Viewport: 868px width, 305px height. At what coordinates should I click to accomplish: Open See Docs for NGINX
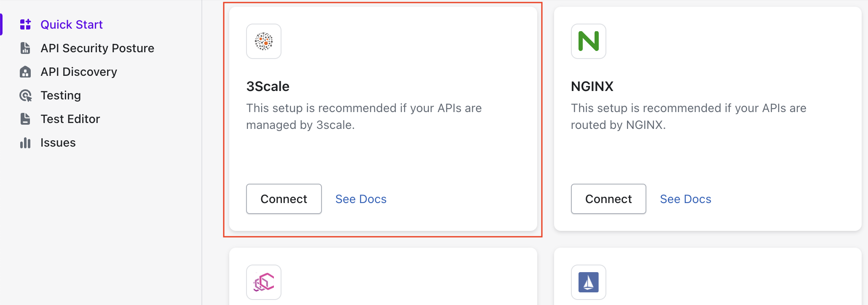coord(686,199)
